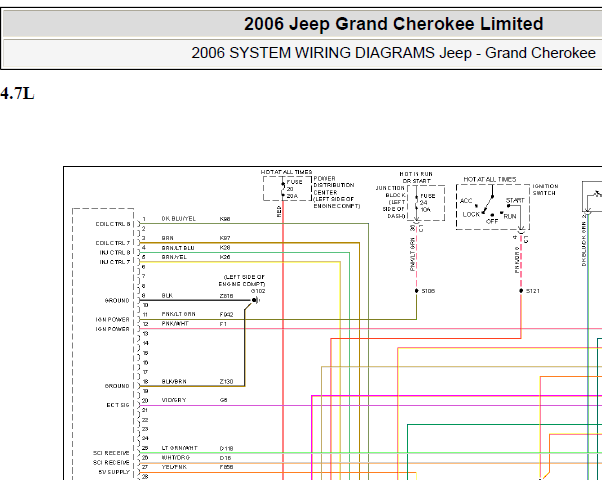
Task: Click the 'K97' circuit code
Action: (225, 238)
